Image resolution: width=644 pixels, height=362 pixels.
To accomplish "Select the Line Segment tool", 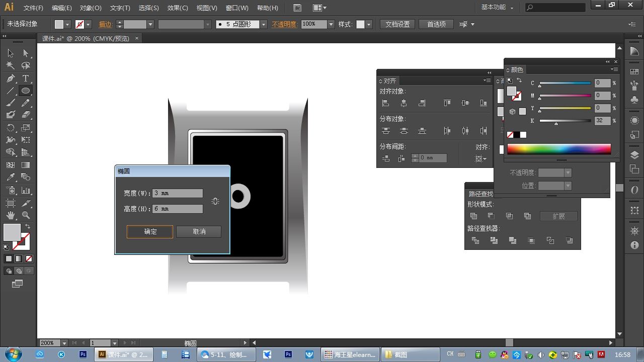I will click(11, 91).
